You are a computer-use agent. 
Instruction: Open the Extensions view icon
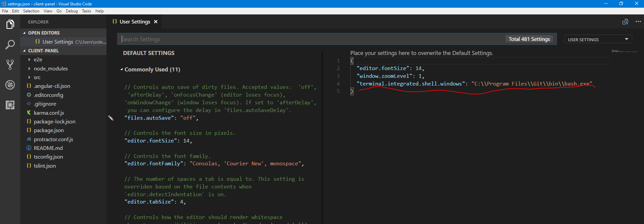point(10,105)
